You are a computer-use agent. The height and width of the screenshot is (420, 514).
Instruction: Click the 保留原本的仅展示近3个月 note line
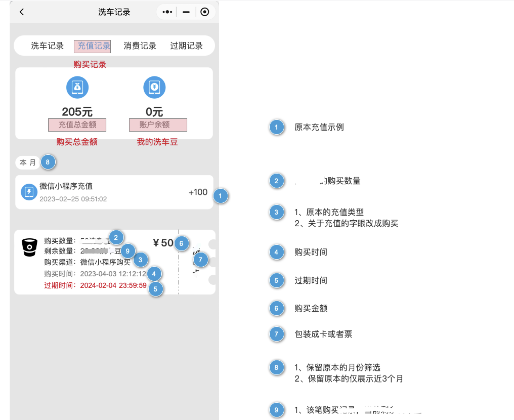click(x=349, y=379)
